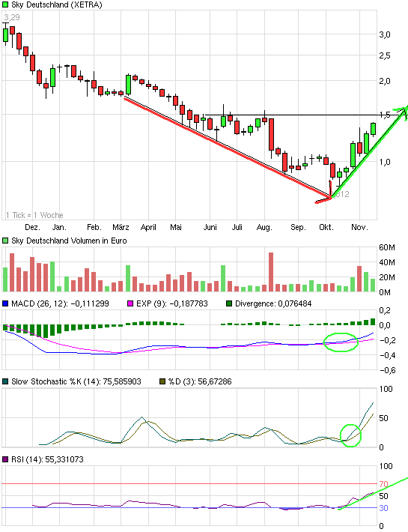This screenshot has width=408, height=532.
Task: Click the red 70 RSI level label
Action: 383,484
